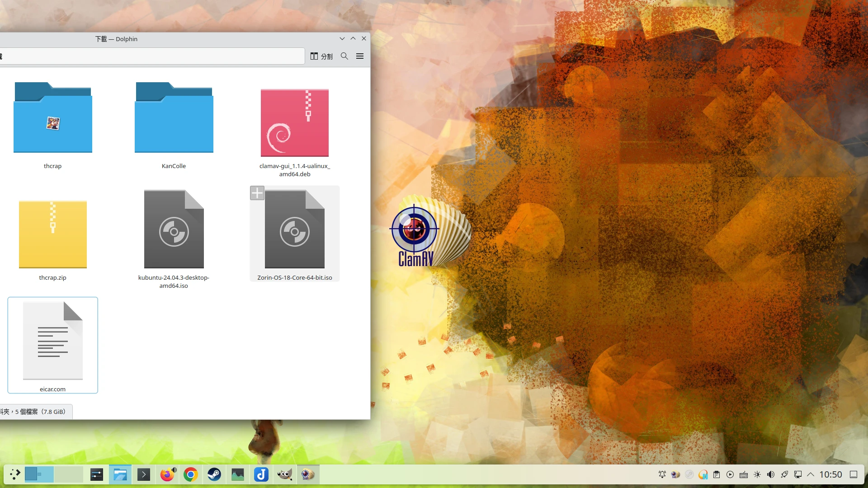
Task: Open the volume control in tray
Action: click(771, 474)
